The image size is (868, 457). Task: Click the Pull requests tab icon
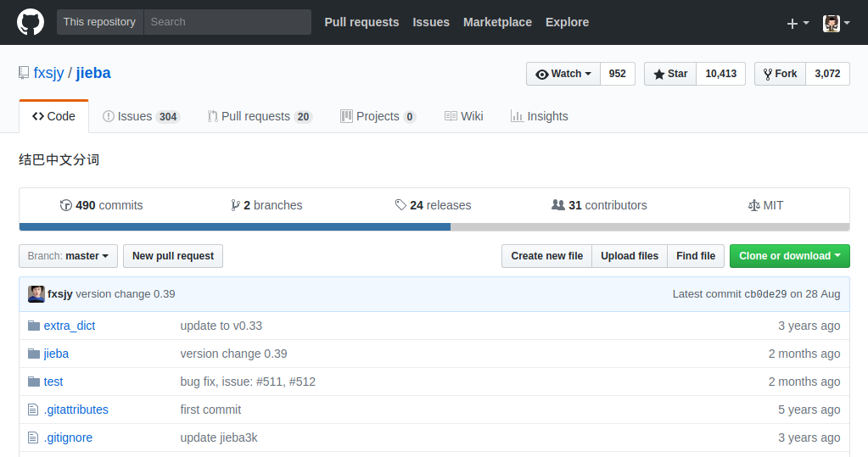click(x=212, y=116)
